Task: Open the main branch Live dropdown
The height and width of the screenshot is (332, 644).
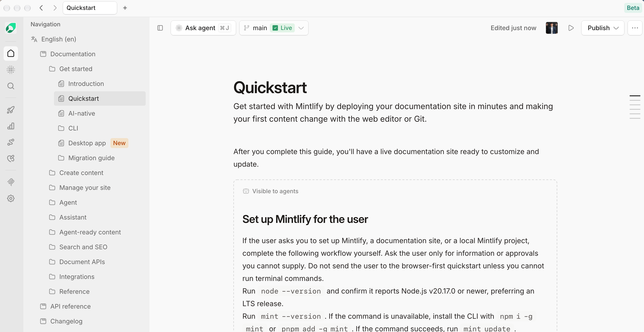Action: [x=274, y=28]
